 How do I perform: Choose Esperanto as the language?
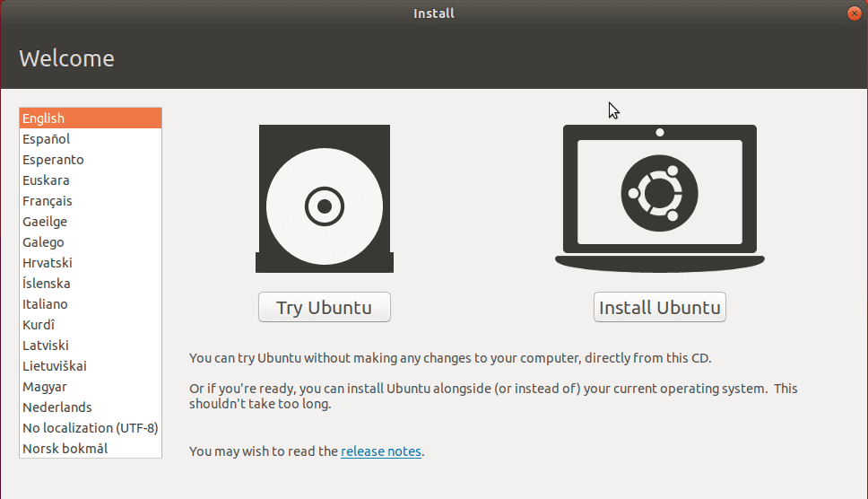91,160
